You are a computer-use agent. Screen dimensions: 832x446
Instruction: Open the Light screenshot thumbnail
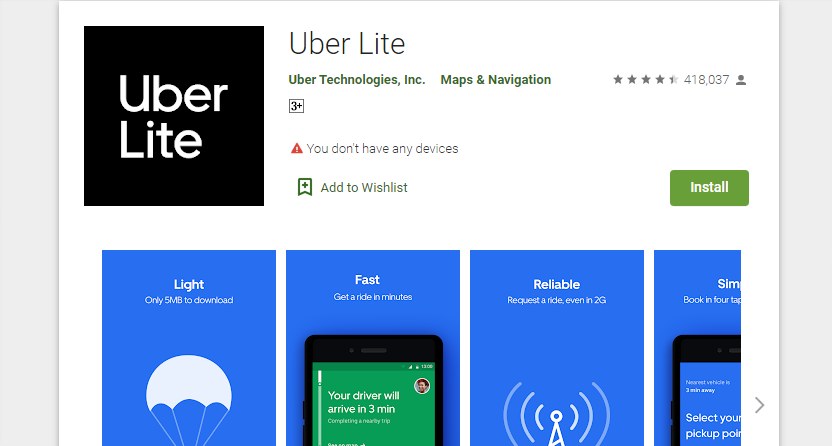pos(189,348)
